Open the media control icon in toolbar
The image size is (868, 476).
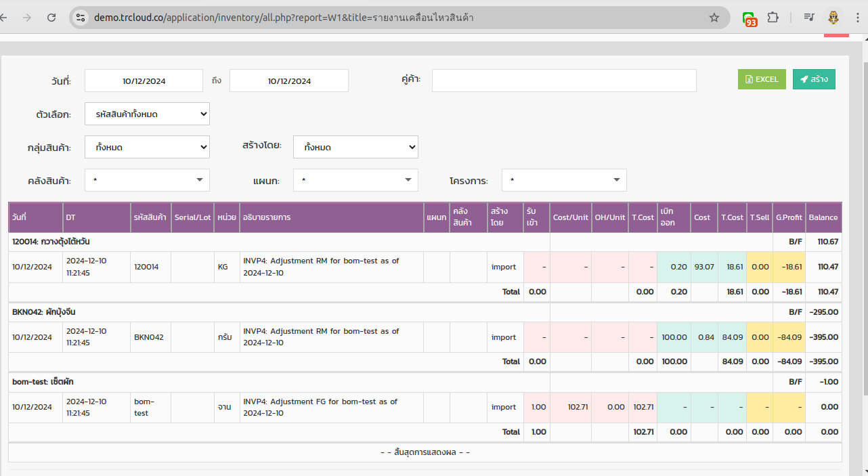pos(809,18)
